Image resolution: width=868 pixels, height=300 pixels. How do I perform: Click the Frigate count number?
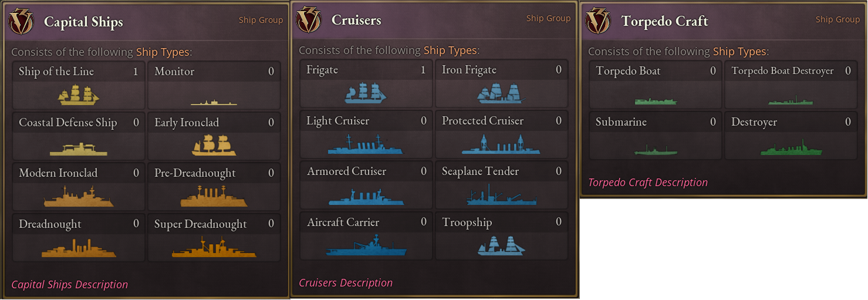(423, 70)
